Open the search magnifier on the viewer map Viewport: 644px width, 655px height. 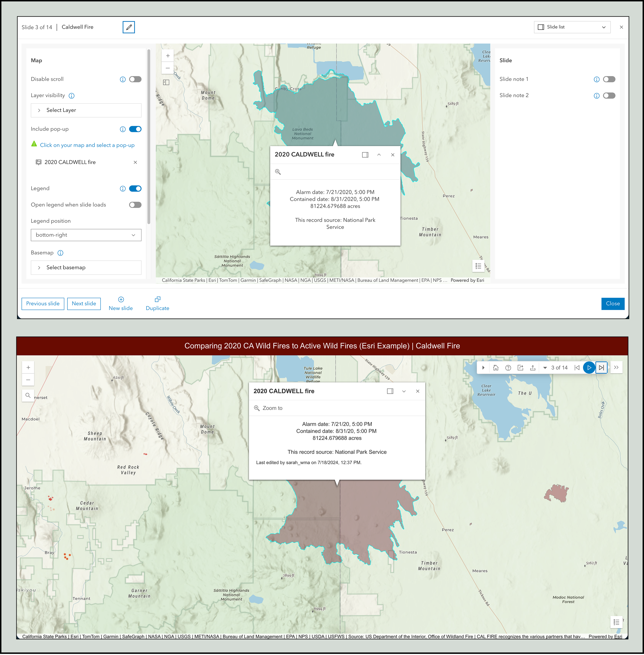pyautogui.click(x=28, y=395)
